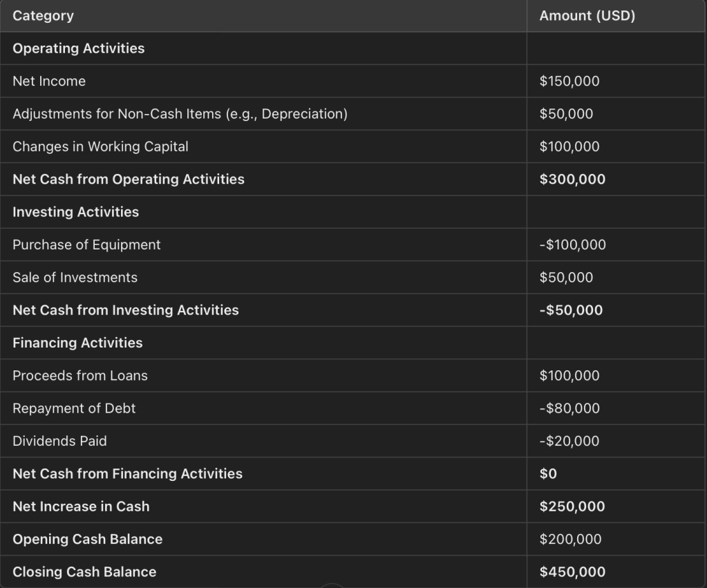Select the $450,000 closing cash balance
The width and height of the screenshot is (707, 588).
click(x=572, y=572)
